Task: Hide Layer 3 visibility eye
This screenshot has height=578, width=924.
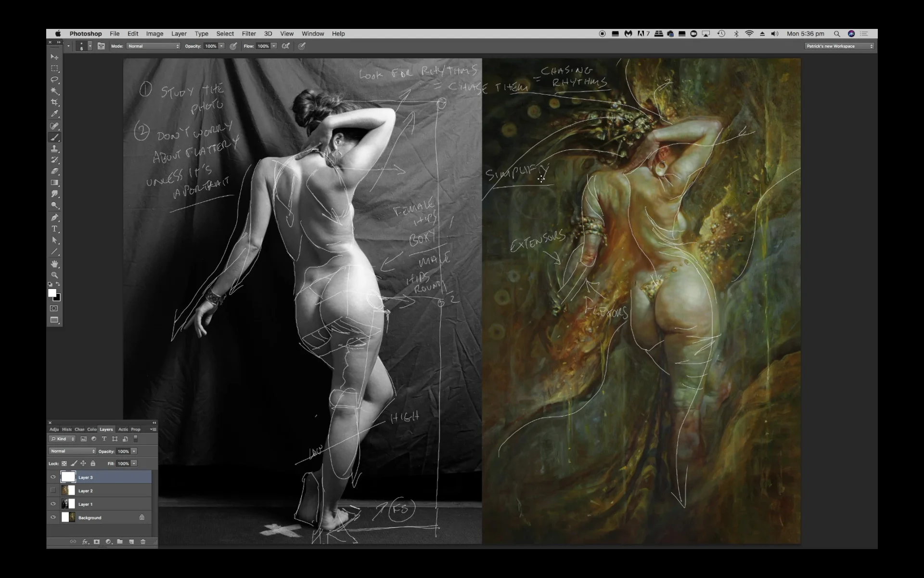Action: point(53,477)
